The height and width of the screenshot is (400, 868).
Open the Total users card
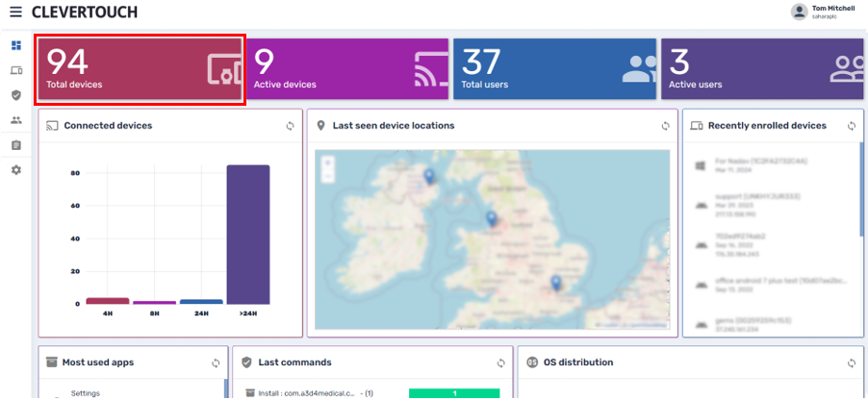click(554, 69)
